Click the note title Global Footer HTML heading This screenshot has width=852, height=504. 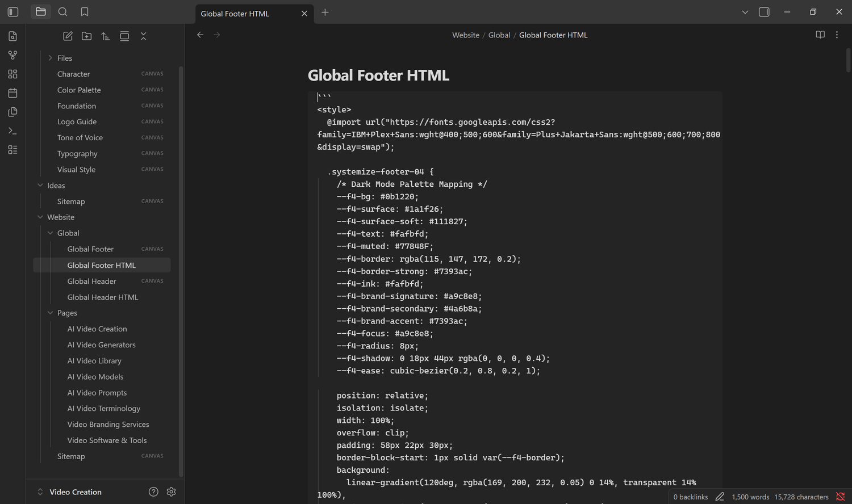click(378, 75)
